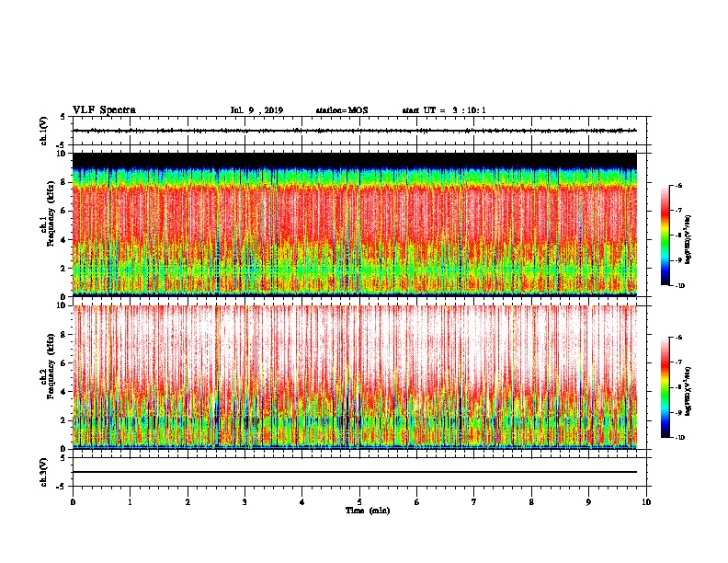728x563 pixels.
Task: Click the ch.2 spectrogram color bar
Action: pyautogui.click(x=665, y=387)
